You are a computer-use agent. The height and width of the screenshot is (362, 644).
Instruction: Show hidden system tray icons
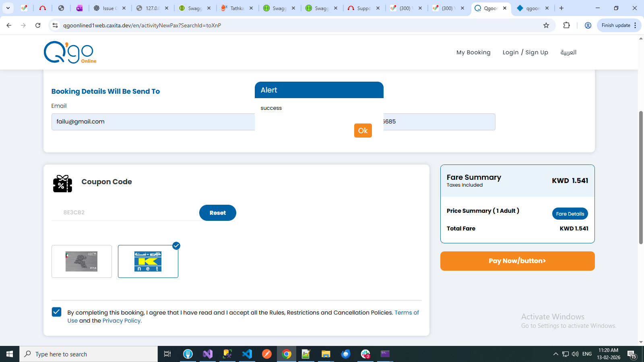pos(555,354)
